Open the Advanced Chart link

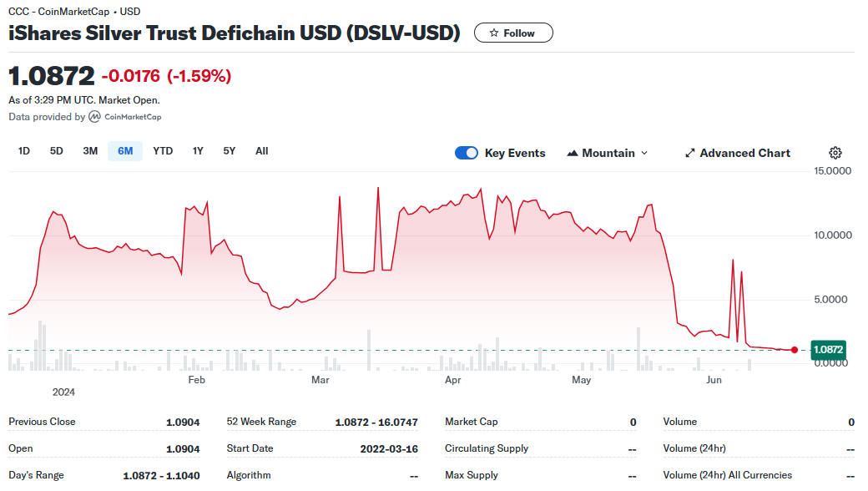(744, 153)
